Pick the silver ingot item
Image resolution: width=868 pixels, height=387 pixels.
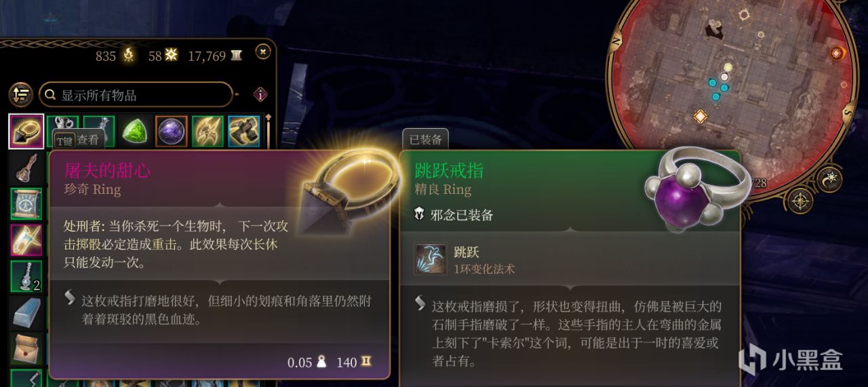tap(26, 312)
